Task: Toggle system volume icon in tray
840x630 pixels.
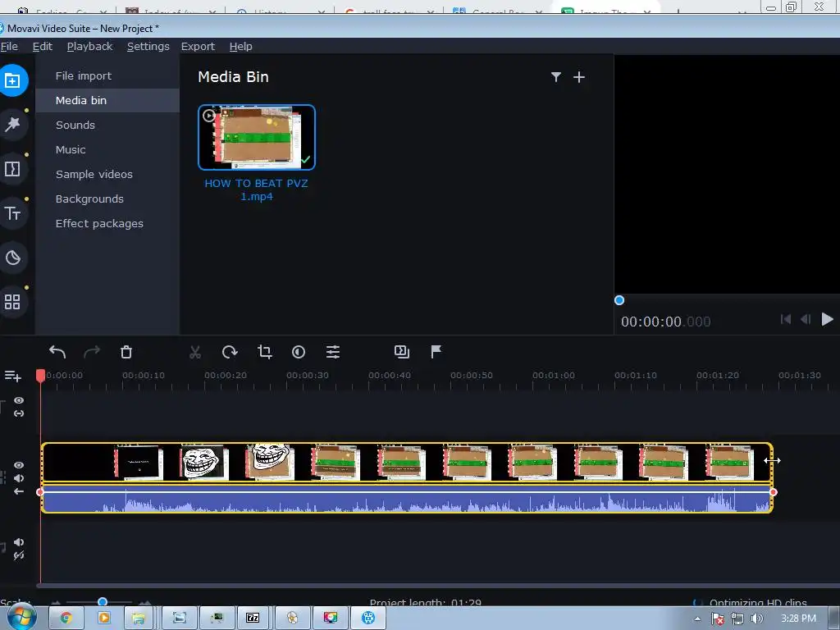Action: pyautogui.click(x=757, y=619)
